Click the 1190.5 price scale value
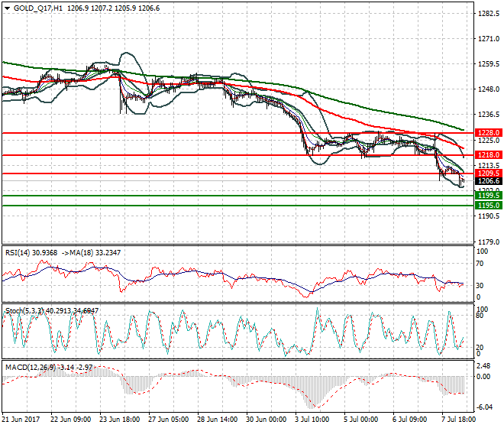This screenshot has height=428, width=504. [489, 216]
